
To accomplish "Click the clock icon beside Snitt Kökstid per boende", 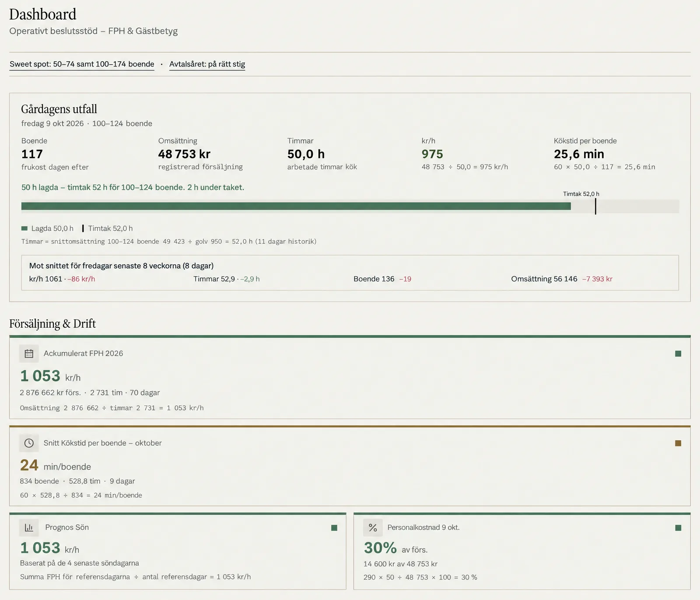I will click(x=29, y=443).
